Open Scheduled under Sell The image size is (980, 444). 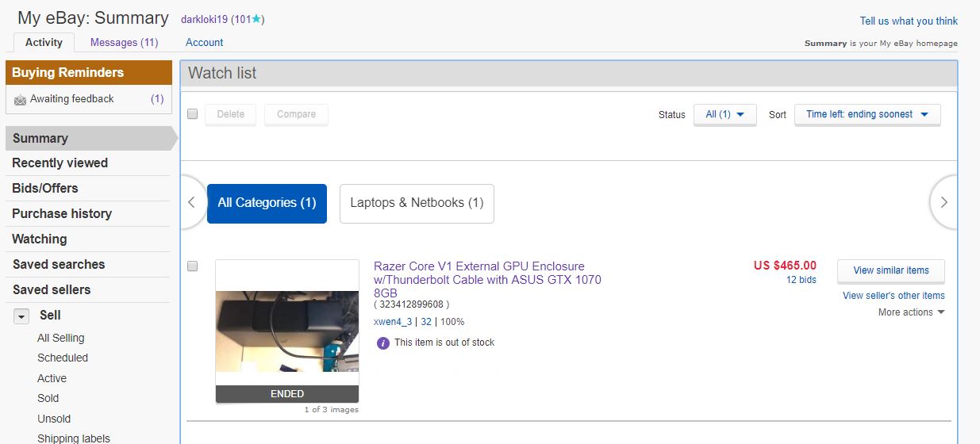(63, 358)
